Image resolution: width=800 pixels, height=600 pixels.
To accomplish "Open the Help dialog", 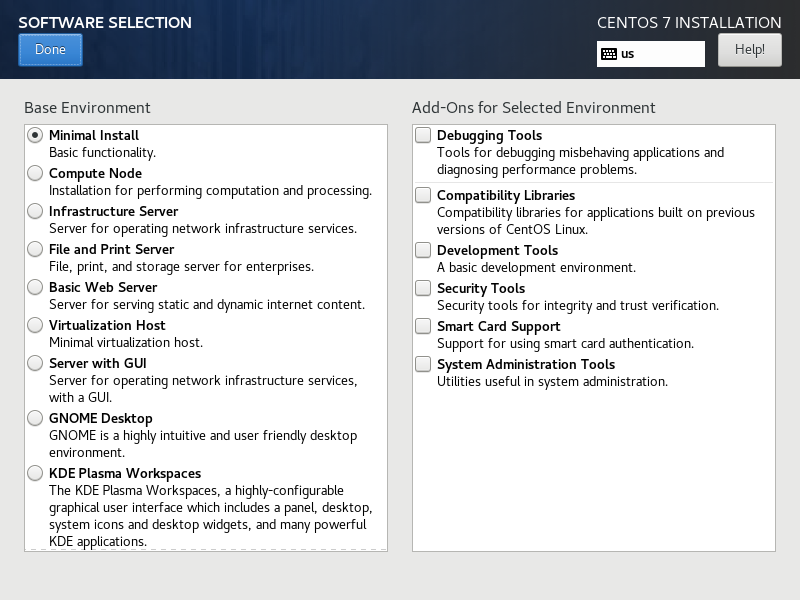I will (749, 49).
